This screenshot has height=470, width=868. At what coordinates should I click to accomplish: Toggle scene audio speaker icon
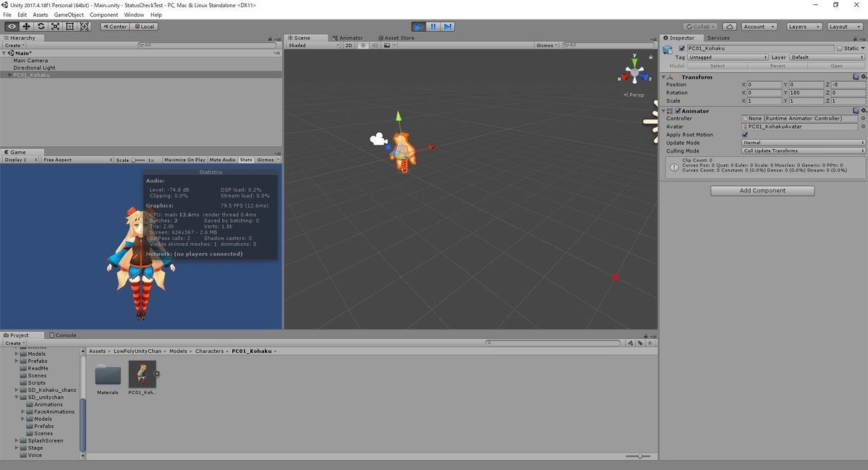coord(375,46)
